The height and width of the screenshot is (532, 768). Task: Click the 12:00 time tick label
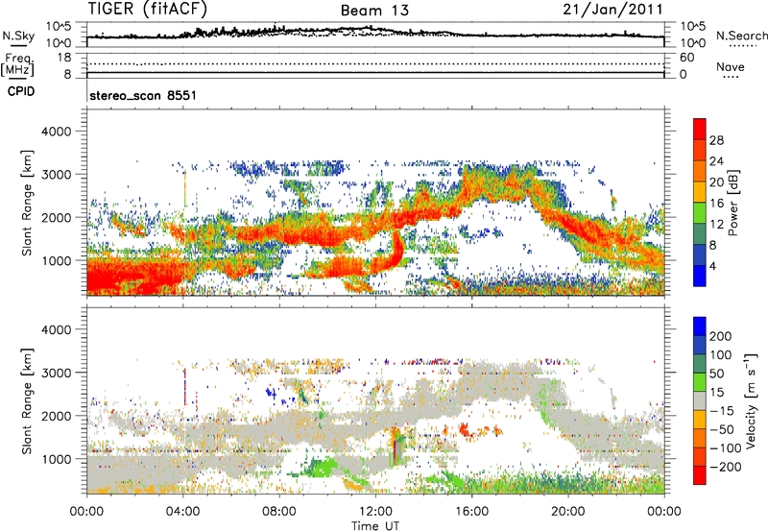(375, 512)
